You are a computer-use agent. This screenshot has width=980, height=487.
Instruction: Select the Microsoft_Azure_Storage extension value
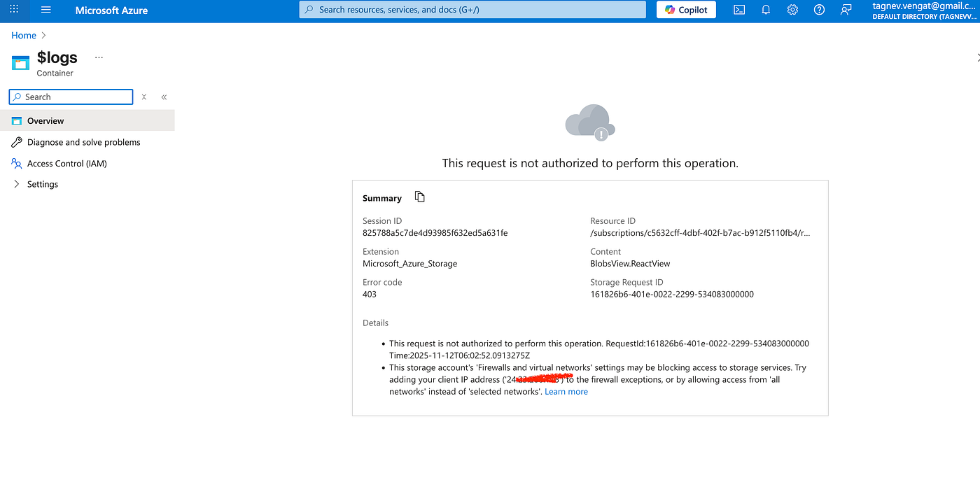coord(409,264)
